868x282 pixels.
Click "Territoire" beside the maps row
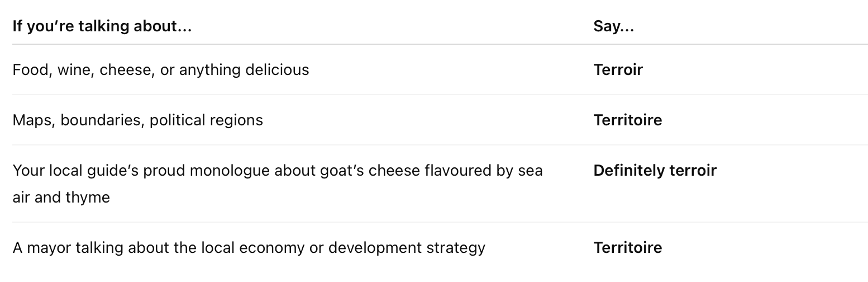pyautogui.click(x=627, y=120)
